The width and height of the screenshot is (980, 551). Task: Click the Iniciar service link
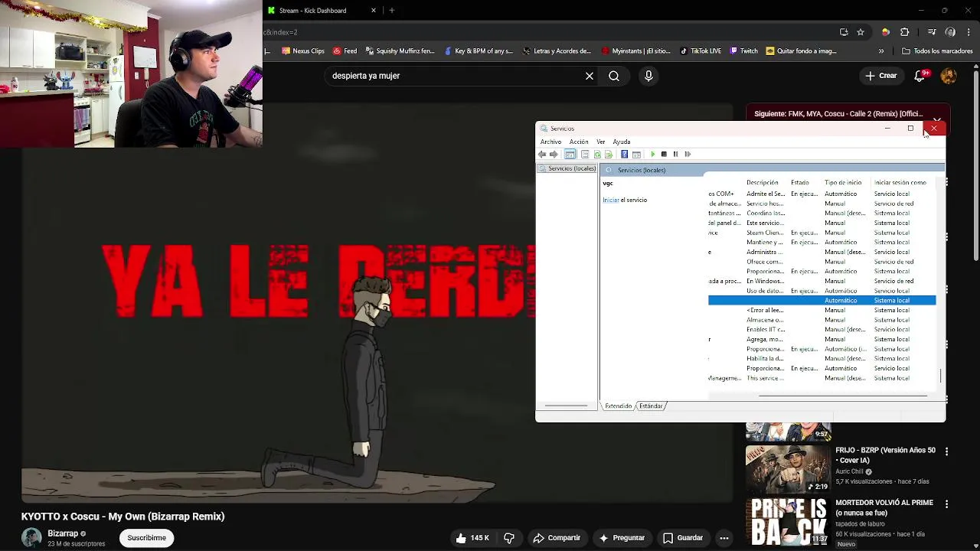pos(610,200)
